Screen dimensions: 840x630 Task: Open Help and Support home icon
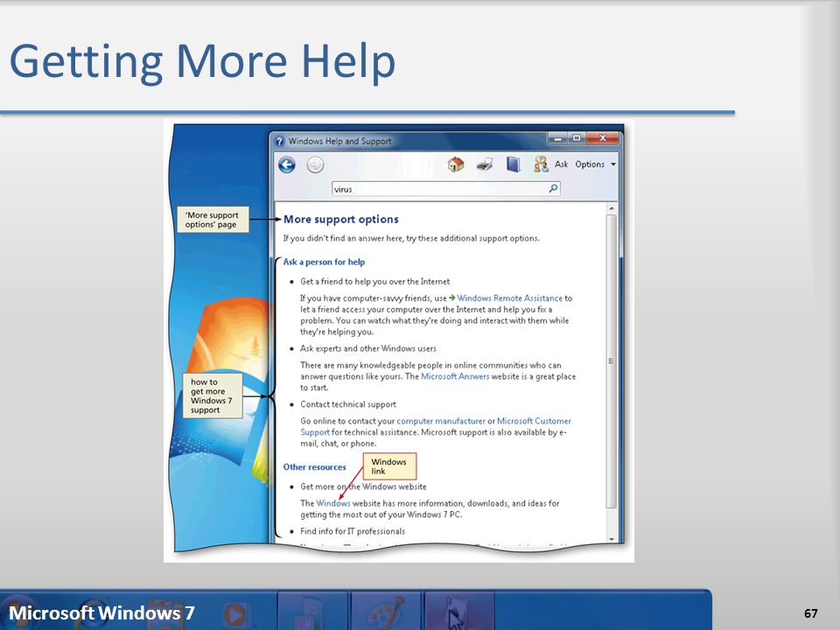pos(455,164)
